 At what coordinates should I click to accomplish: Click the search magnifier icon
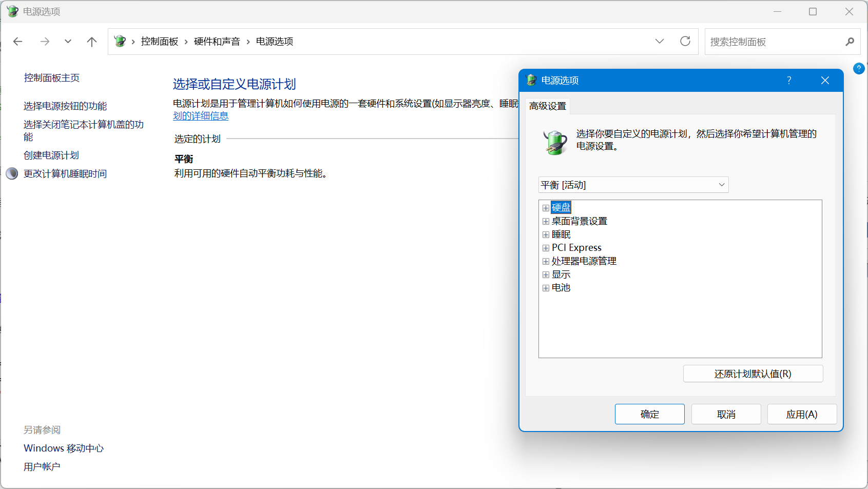click(850, 42)
